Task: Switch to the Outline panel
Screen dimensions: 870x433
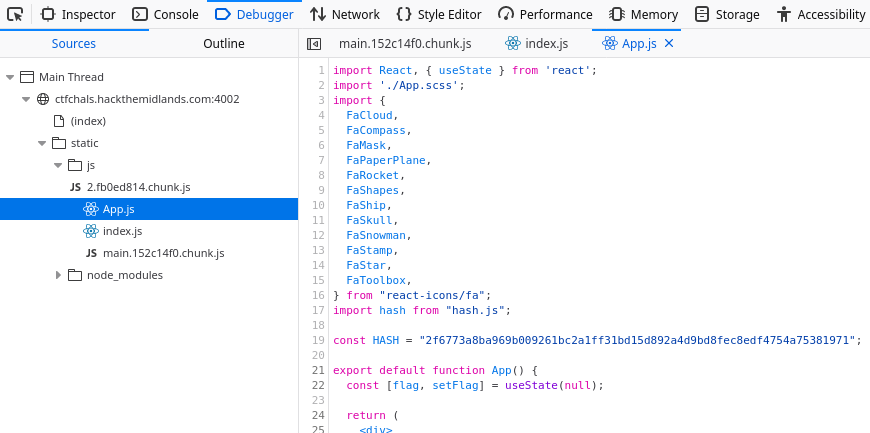Action: pos(223,44)
